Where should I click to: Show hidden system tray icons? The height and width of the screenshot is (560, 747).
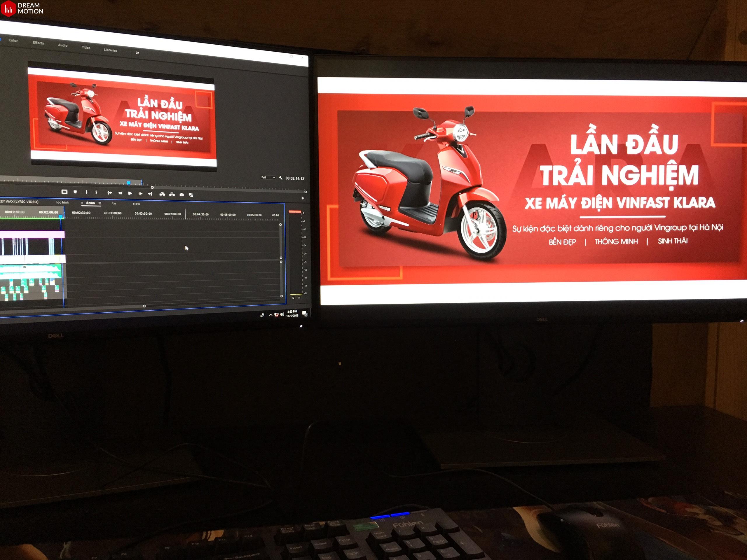pyautogui.click(x=270, y=315)
